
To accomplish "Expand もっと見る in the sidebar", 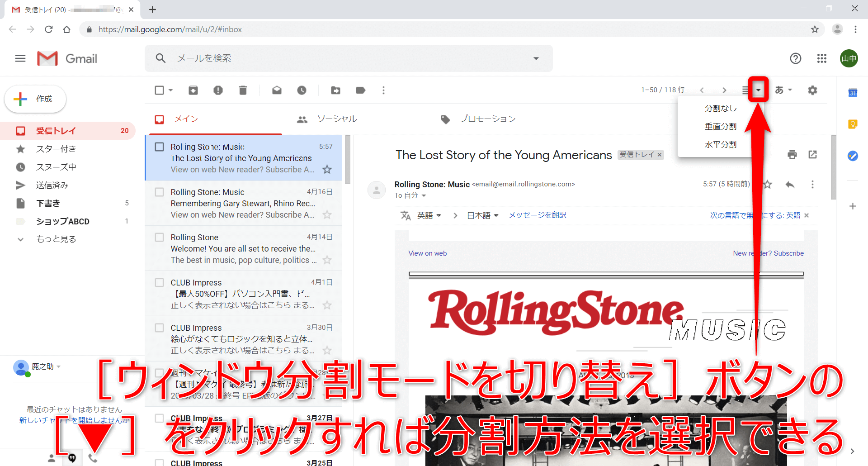I will tap(56, 239).
